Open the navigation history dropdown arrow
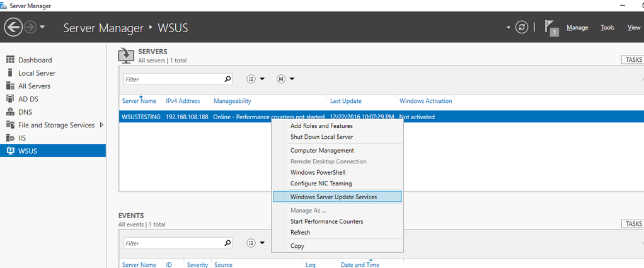Viewport: 644px width, 268px height. [42, 28]
